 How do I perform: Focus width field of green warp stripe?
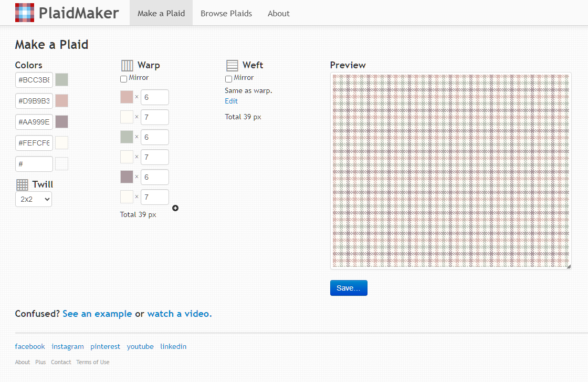pos(155,137)
